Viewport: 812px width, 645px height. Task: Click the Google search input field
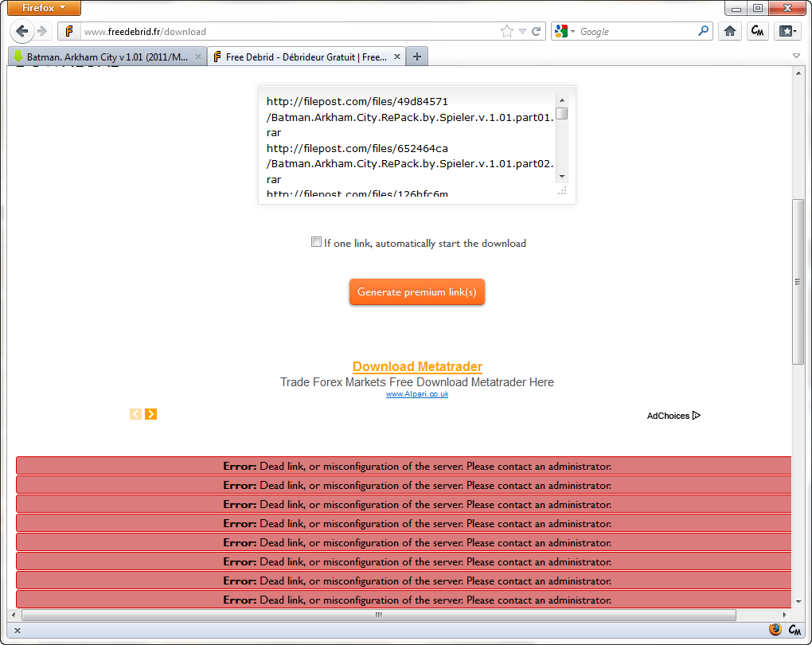point(637,32)
